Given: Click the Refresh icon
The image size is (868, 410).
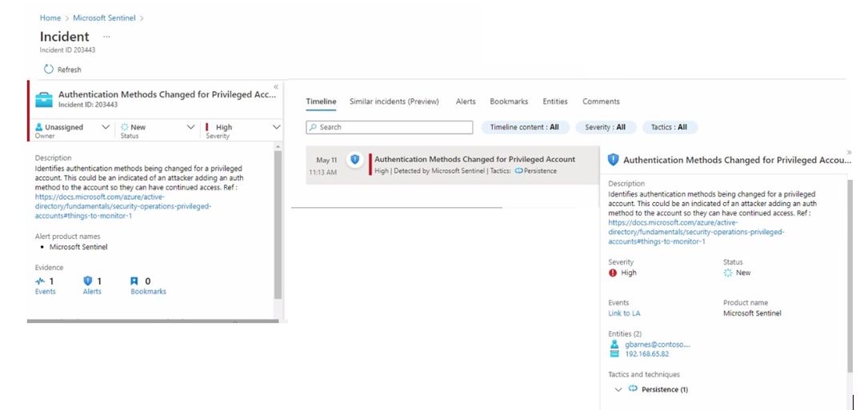Looking at the screenshot, I should (x=49, y=70).
